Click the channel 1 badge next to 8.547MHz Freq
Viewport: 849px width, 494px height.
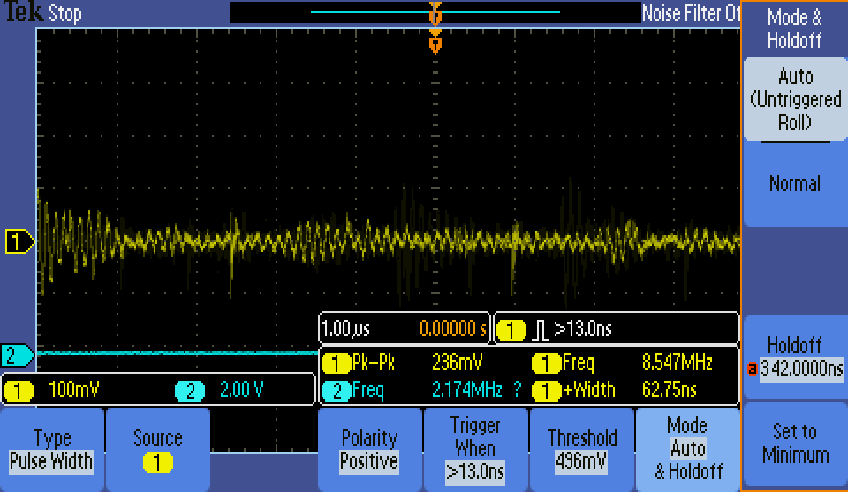(546, 363)
